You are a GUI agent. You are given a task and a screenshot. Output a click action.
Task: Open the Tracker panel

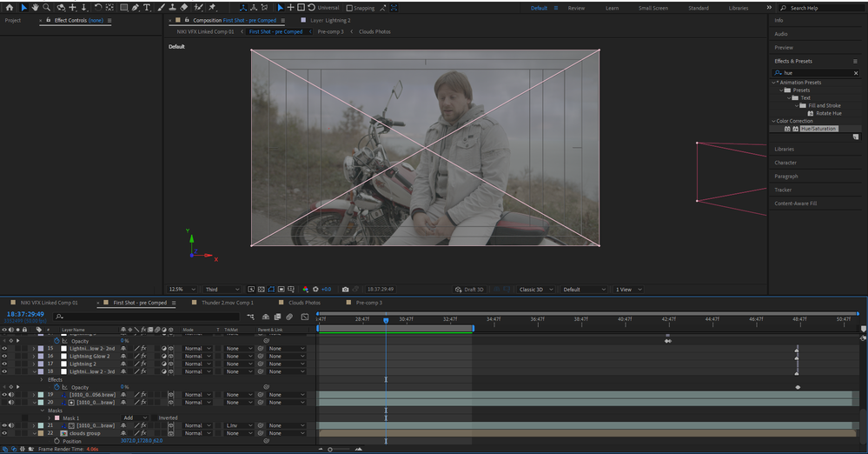click(783, 190)
